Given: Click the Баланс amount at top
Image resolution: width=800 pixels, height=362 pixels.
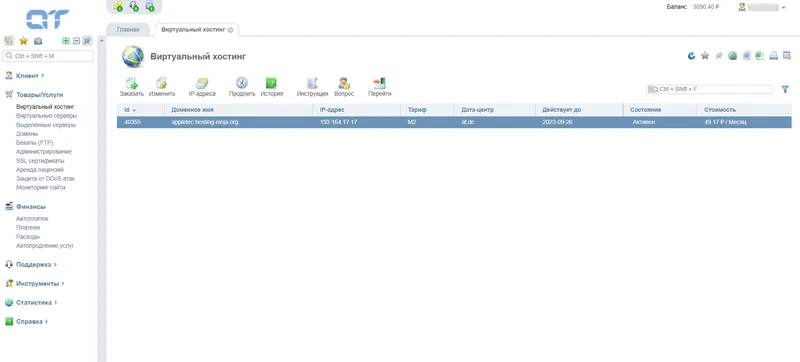Looking at the screenshot, I should tap(706, 7).
